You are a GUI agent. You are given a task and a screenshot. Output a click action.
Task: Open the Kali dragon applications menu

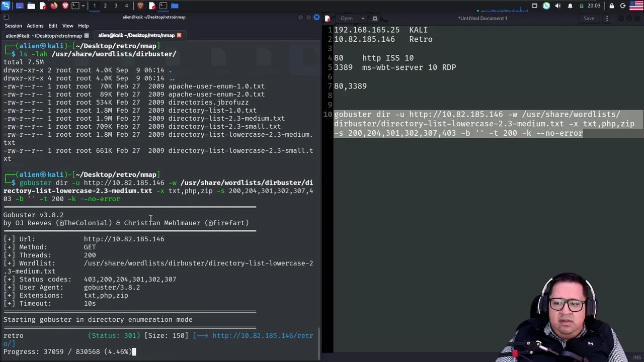click(x=6, y=6)
